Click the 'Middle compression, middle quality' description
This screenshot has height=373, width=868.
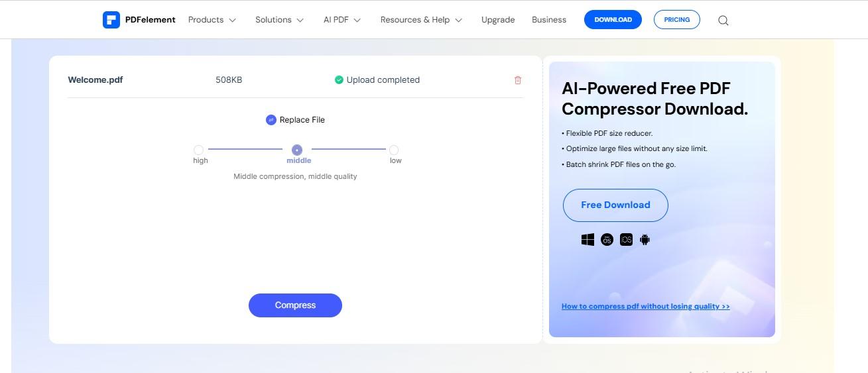295,176
